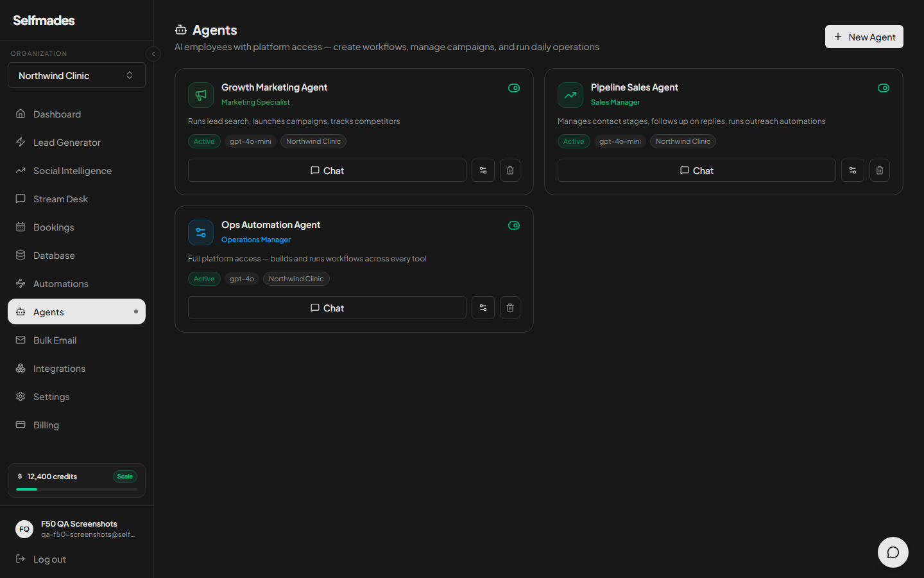Click Pipeline Sales Agent's Northwind Clinic tag
The height and width of the screenshot is (578, 924).
(x=683, y=141)
